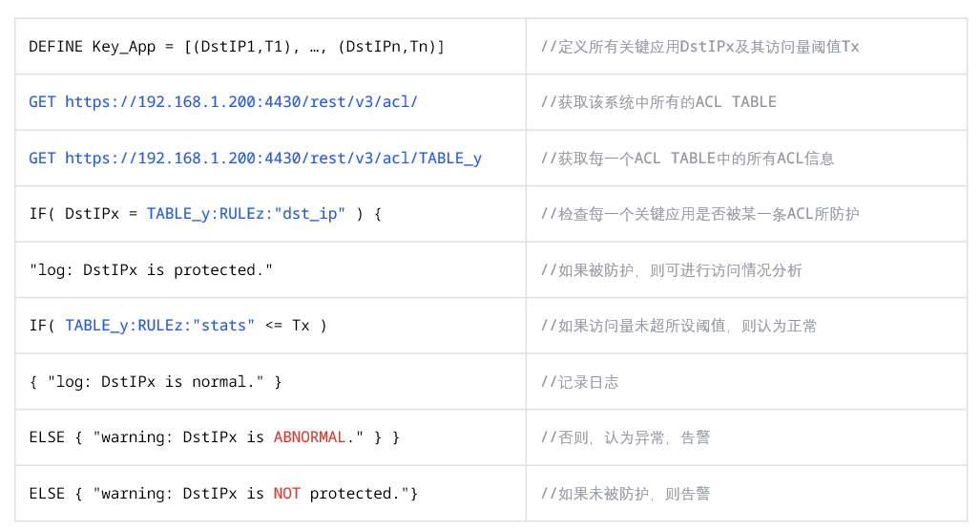Image resolution: width=980 pixels, height=532 pixels.
Task: Click the GET https://192.168.1.200:4430/rest/v3/acl/ line
Action: click(223, 102)
